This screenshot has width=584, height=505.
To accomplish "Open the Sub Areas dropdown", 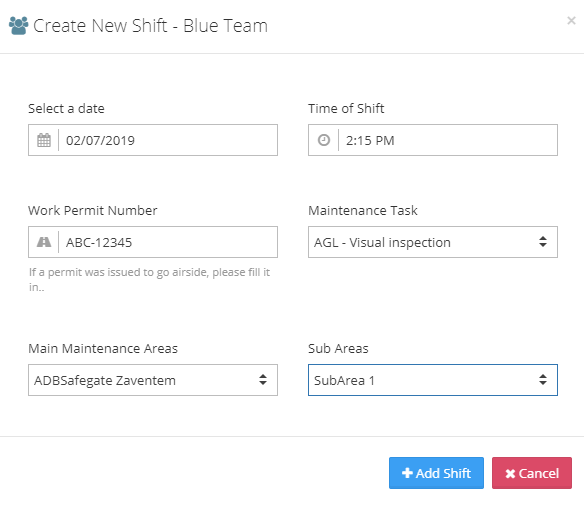I will 432,380.
